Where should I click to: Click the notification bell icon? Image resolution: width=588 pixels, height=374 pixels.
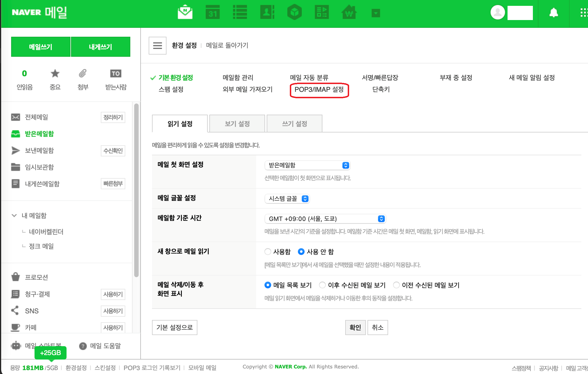click(x=553, y=13)
